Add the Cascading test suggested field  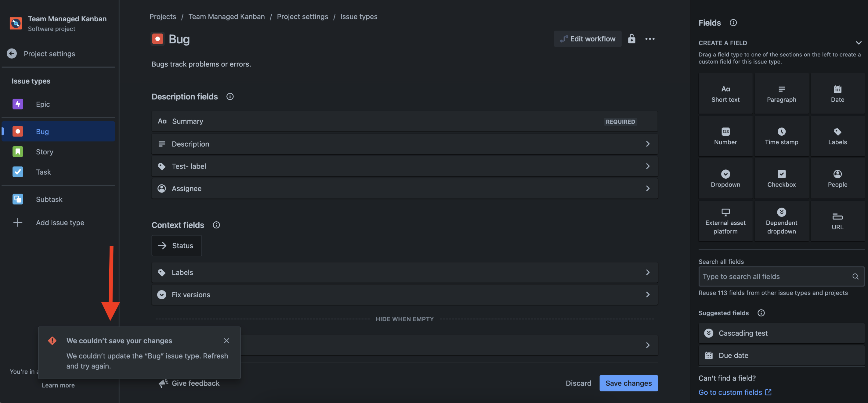click(x=781, y=333)
